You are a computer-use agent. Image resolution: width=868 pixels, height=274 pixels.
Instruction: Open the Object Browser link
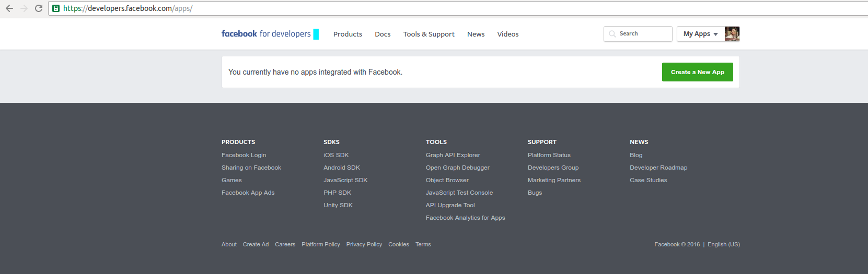point(447,180)
